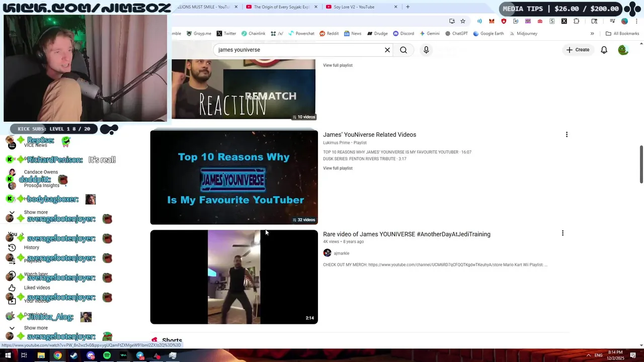Open the Drudge bookmark
Viewport: 644px width, 362px height.
(x=377, y=34)
